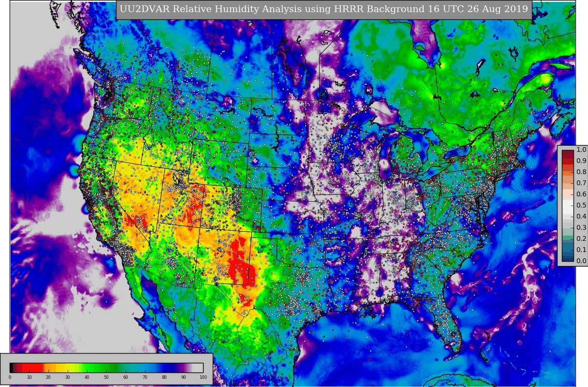Click the 60 tick on humidity colorbar
The image size is (588, 387).
pos(126,377)
